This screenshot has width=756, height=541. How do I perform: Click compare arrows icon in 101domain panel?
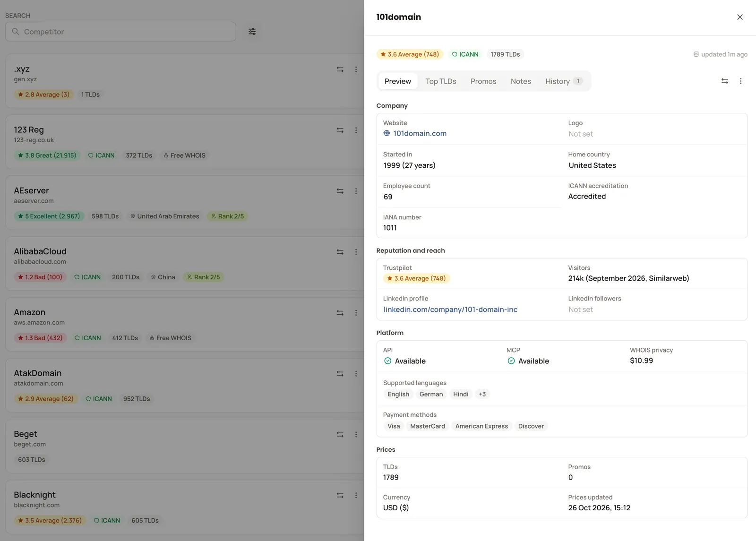point(724,81)
